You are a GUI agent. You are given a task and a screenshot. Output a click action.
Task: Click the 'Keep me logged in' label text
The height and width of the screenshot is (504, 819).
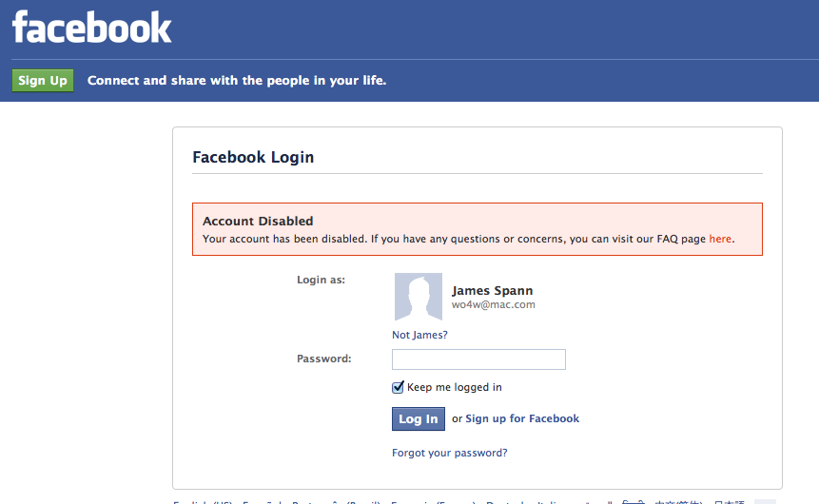point(455,387)
